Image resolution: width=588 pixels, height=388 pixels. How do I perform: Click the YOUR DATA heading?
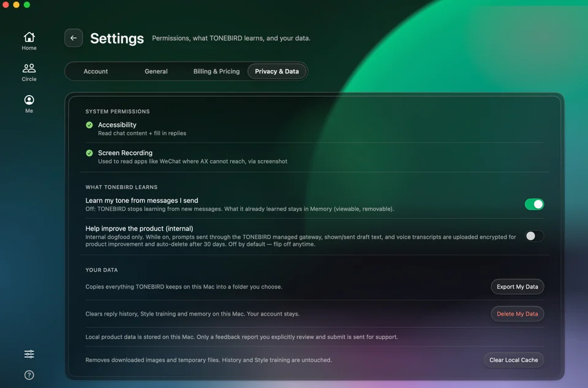102,270
